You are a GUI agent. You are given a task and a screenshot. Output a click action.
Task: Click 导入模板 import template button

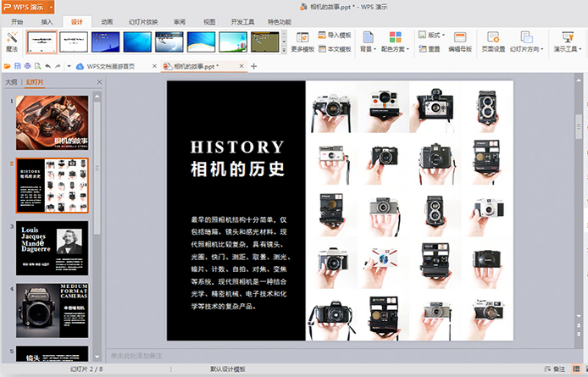[332, 36]
